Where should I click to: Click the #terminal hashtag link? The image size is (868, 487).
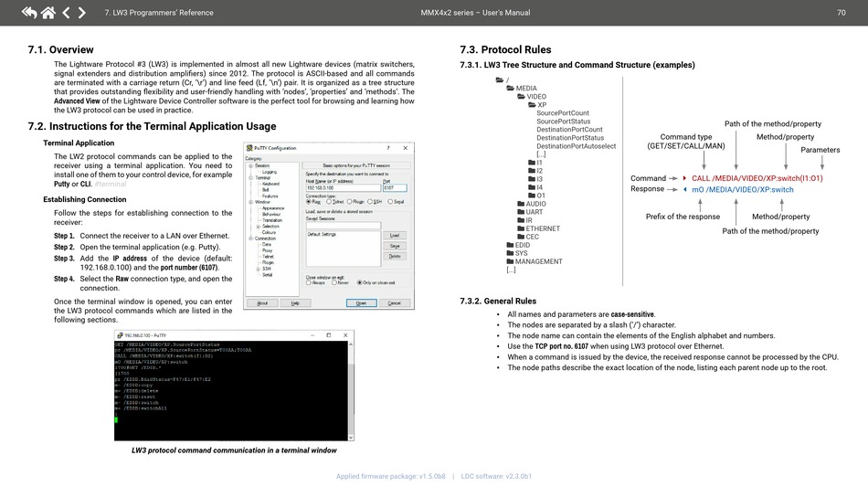click(x=111, y=185)
